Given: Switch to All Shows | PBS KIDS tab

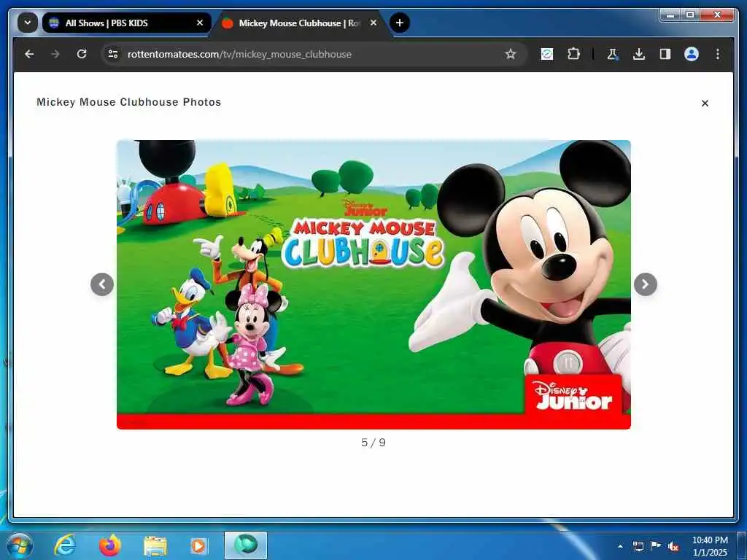Looking at the screenshot, I should click(127, 23).
